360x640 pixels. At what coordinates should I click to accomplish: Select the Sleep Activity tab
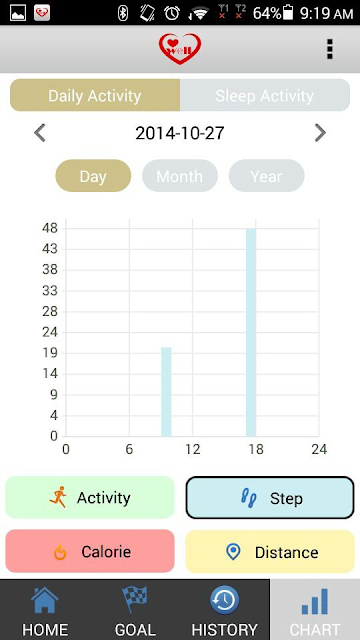(x=265, y=95)
